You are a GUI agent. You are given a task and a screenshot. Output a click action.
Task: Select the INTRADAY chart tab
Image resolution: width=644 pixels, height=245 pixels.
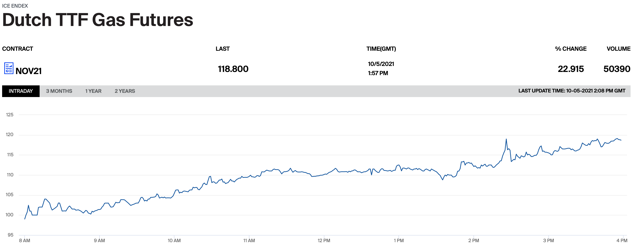(x=21, y=91)
